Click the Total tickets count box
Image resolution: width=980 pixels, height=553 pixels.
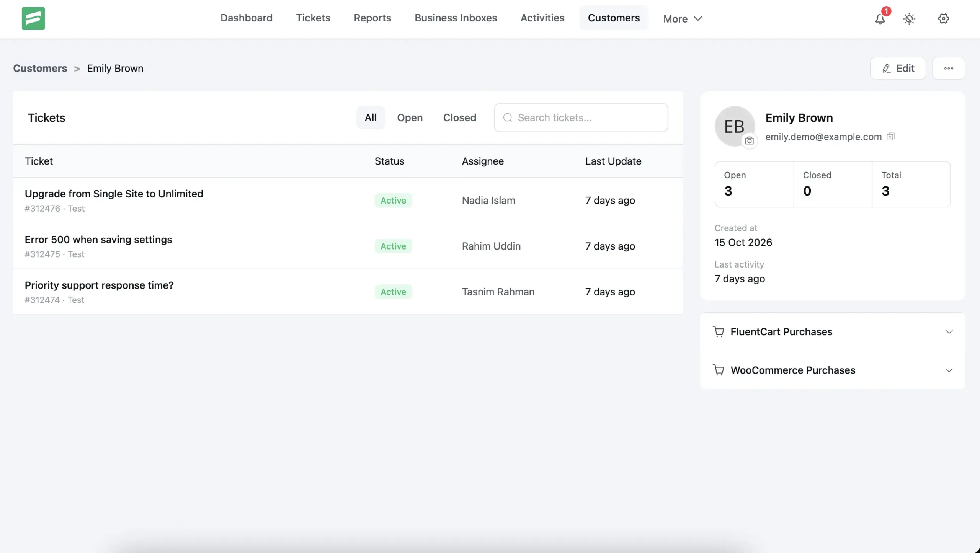click(911, 184)
